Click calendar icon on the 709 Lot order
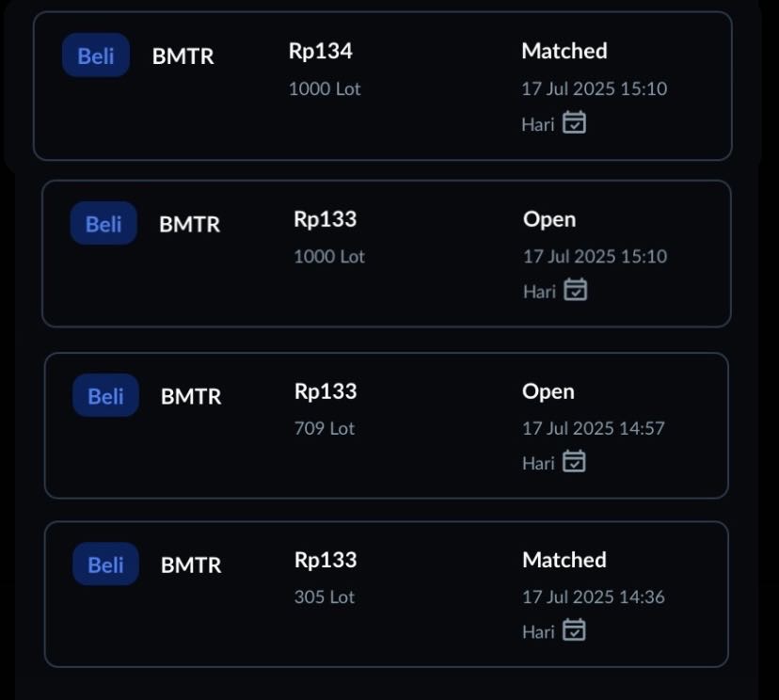779x700 pixels. (x=574, y=462)
